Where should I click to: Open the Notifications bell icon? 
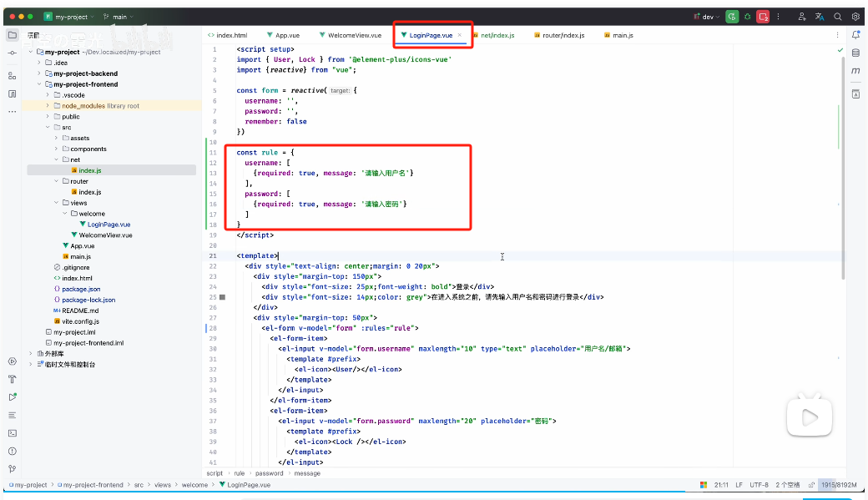pyautogui.click(x=855, y=35)
